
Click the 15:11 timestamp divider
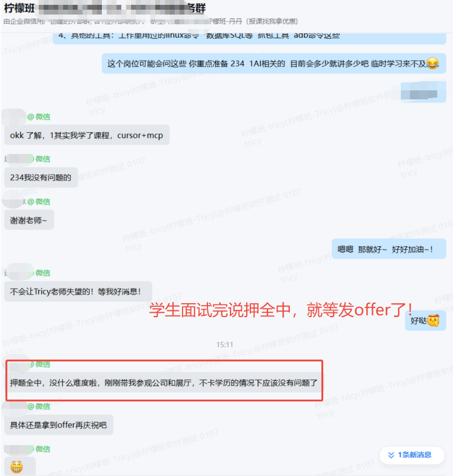pyautogui.click(x=224, y=344)
